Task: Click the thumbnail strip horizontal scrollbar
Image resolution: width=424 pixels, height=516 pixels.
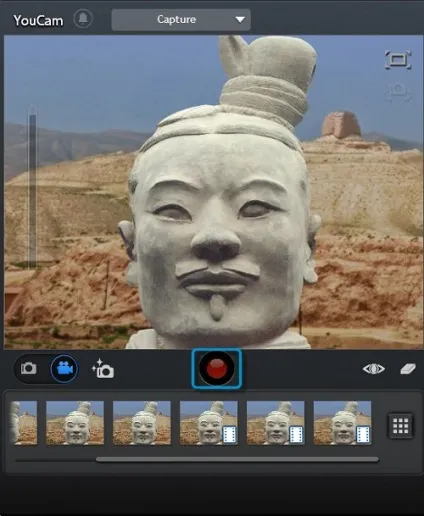Action: click(x=237, y=460)
